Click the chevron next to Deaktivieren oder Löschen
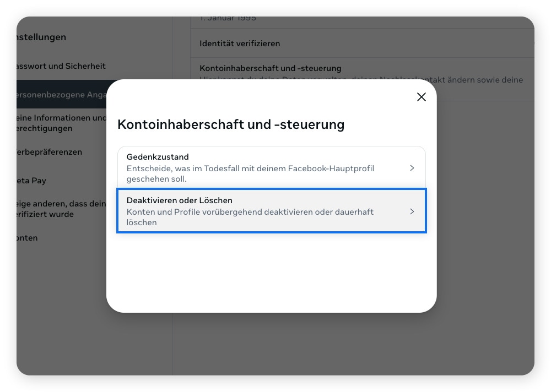This screenshot has height=392, width=551. click(x=412, y=211)
